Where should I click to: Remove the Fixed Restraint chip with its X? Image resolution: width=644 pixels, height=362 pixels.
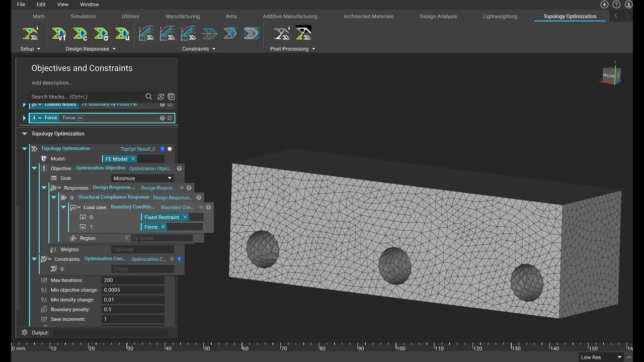tap(185, 217)
